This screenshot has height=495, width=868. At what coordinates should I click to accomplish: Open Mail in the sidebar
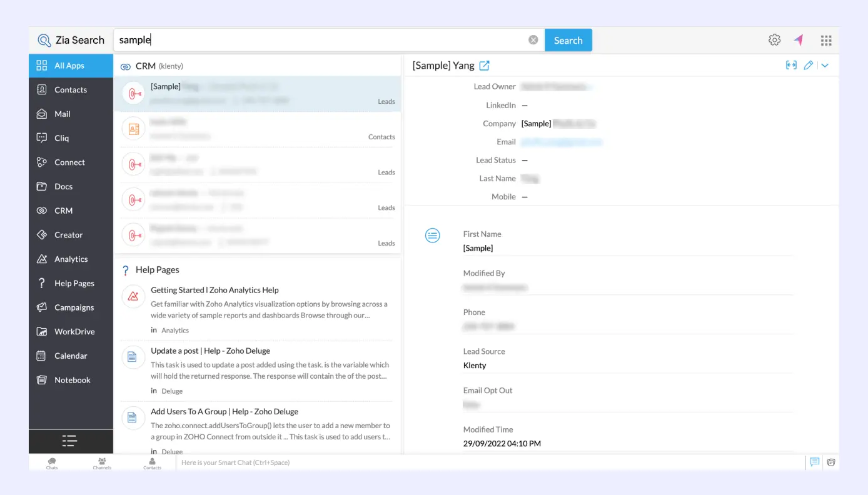tap(71, 114)
